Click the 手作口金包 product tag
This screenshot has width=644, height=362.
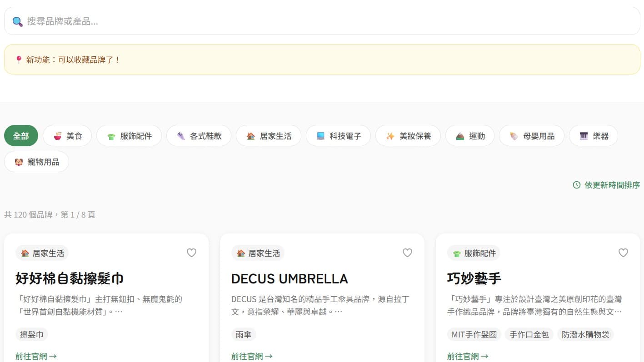click(529, 335)
